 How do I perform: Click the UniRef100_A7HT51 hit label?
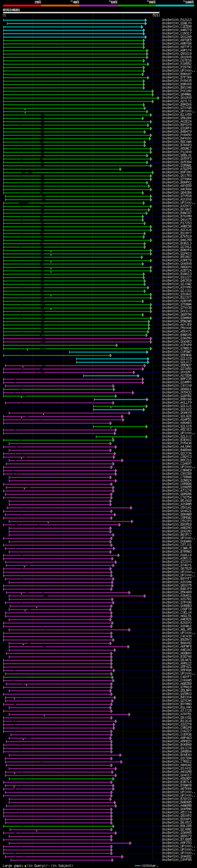(x=177, y=714)
